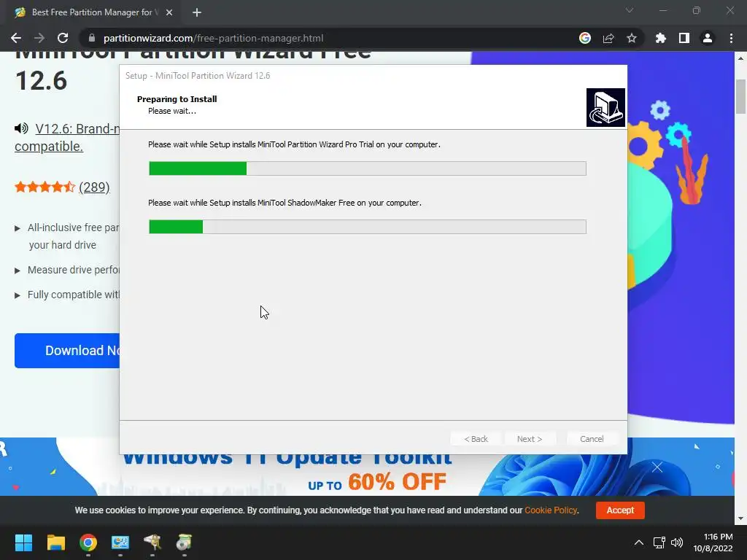Reload the partitionwizard page
Image resolution: width=747 pixels, height=560 pixels.
coord(63,38)
